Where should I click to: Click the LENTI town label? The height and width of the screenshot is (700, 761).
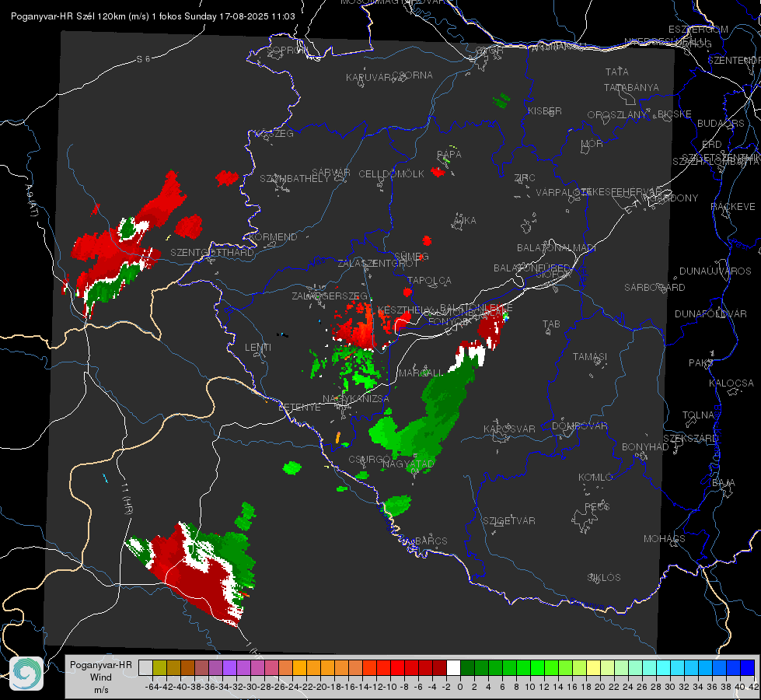258,348
